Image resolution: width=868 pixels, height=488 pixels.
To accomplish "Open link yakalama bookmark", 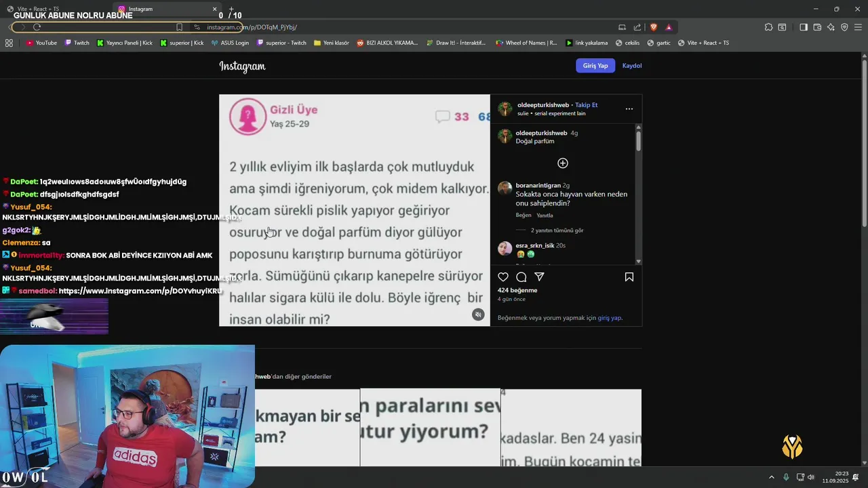I will [587, 43].
